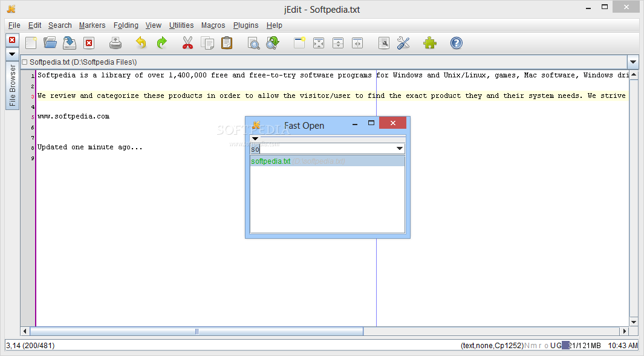644x356 pixels.
Task: Open the Edit menu
Action: coord(34,25)
